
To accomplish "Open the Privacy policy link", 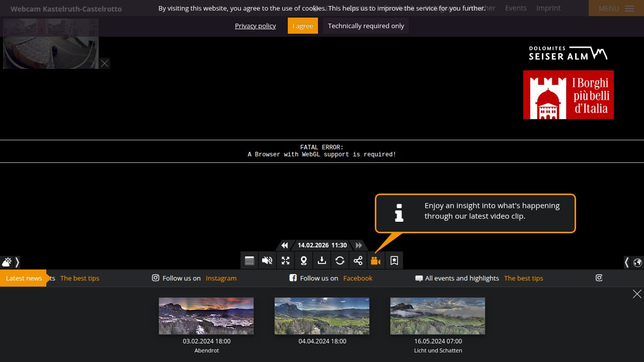I will (x=255, y=26).
